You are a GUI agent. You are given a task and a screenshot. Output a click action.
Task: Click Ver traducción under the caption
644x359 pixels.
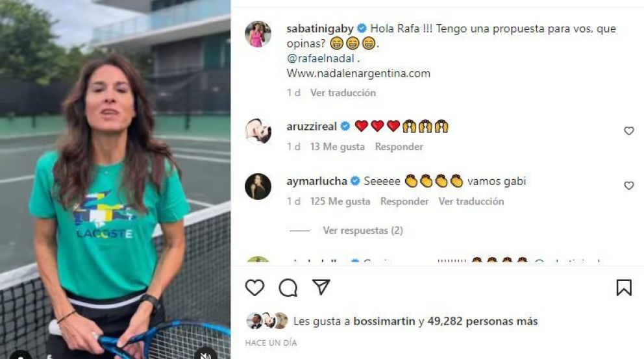pyautogui.click(x=343, y=93)
